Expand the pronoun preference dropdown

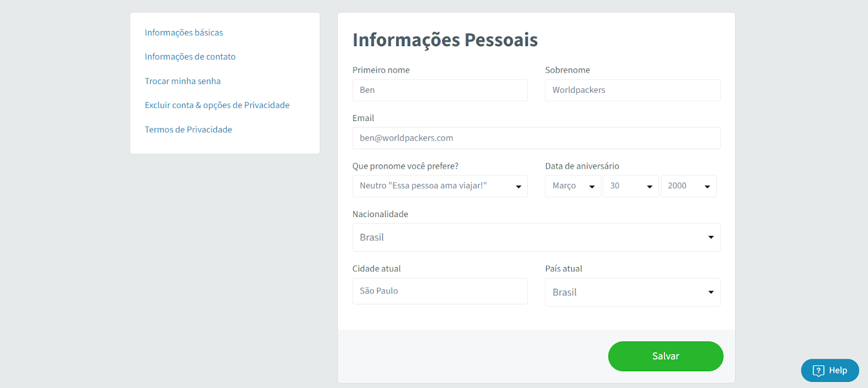coord(440,186)
